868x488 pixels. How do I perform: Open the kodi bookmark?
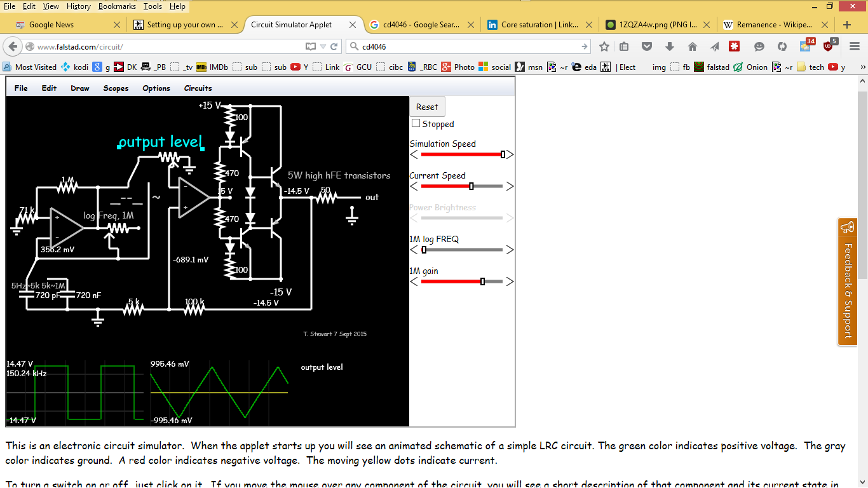(76, 67)
